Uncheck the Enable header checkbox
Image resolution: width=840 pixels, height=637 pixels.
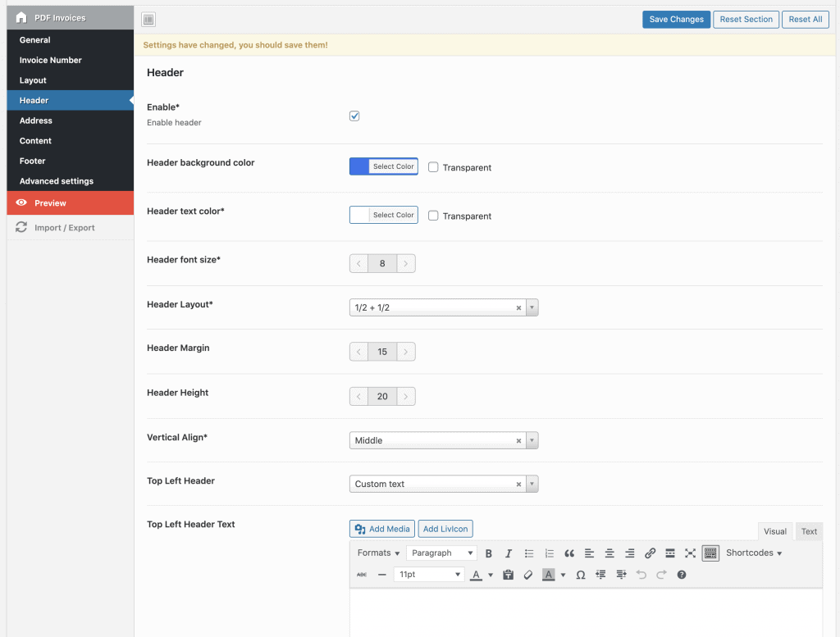click(354, 116)
